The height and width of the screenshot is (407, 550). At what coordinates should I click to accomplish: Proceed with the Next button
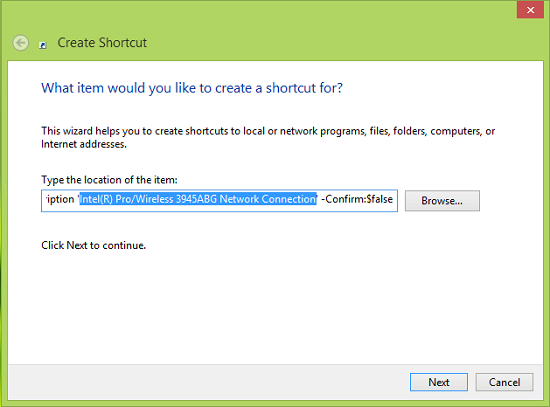[x=438, y=382]
